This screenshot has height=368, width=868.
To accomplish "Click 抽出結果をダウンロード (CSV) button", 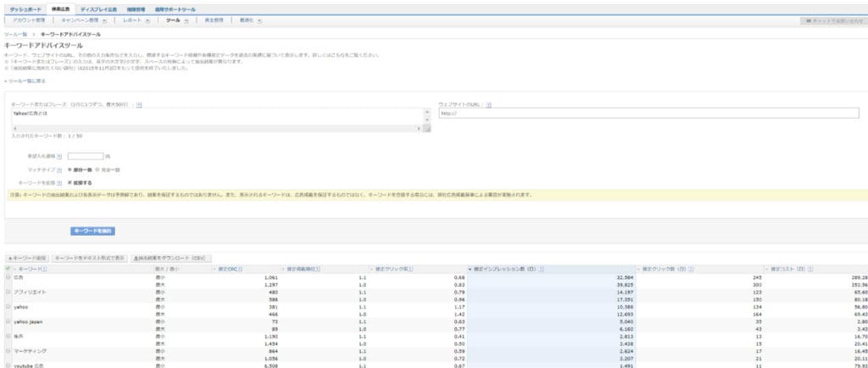I will (170, 258).
